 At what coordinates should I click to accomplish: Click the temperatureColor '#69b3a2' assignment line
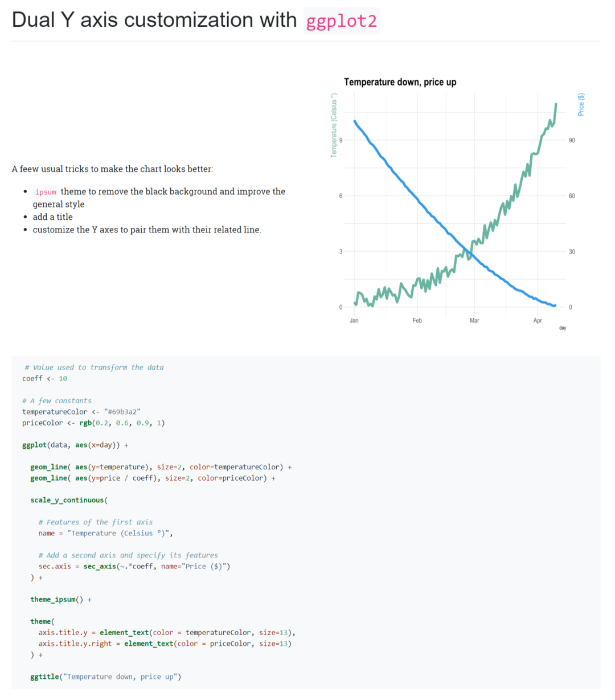[x=81, y=412]
